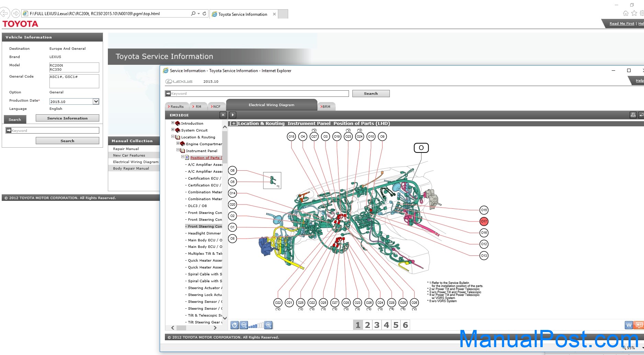Select connector bubble O18 in diagram
The width and height of the screenshot is (644, 355).
(291, 137)
